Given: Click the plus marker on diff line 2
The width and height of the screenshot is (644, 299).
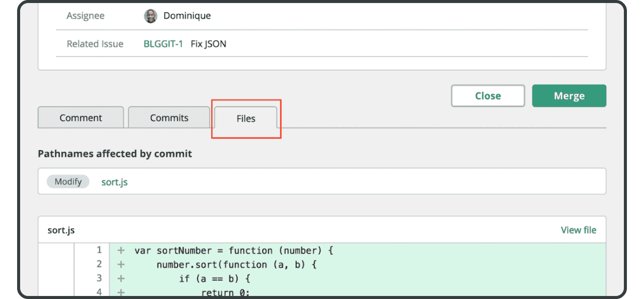Looking at the screenshot, I should click(121, 264).
